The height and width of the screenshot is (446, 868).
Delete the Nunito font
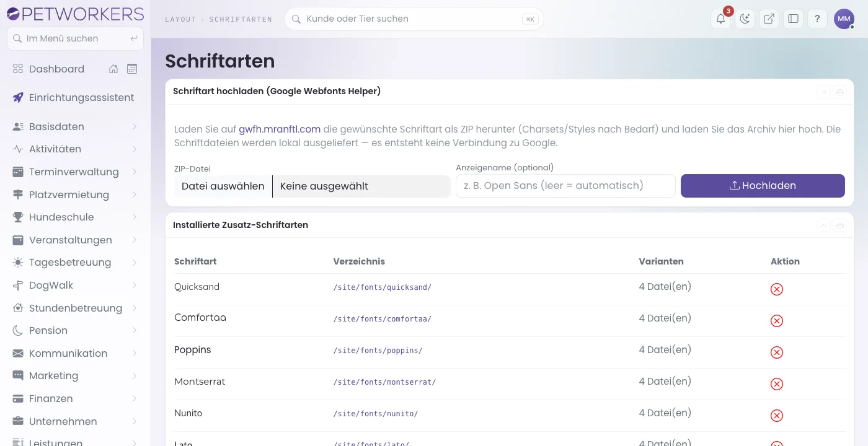(x=776, y=416)
